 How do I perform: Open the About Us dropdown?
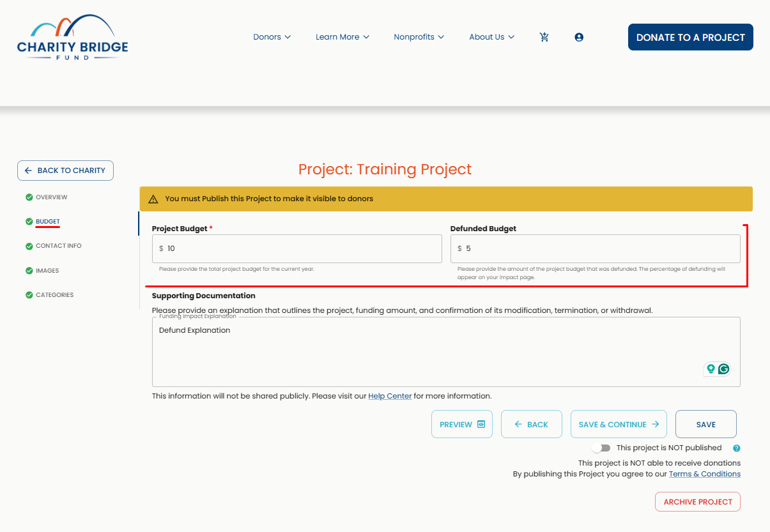click(x=491, y=37)
